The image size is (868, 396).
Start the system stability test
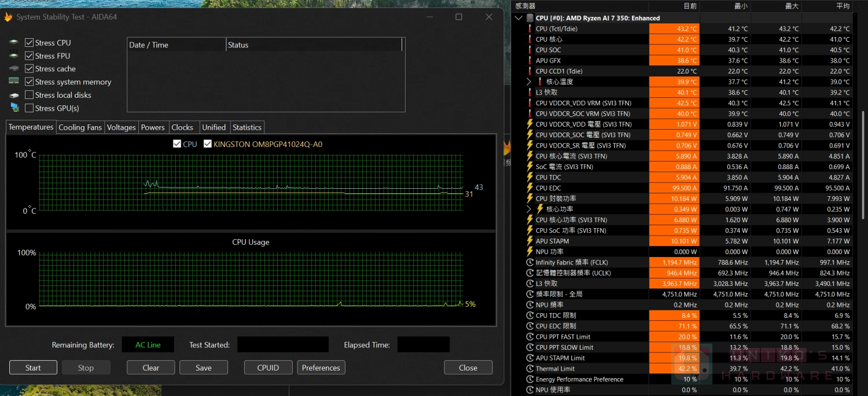(x=33, y=368)
